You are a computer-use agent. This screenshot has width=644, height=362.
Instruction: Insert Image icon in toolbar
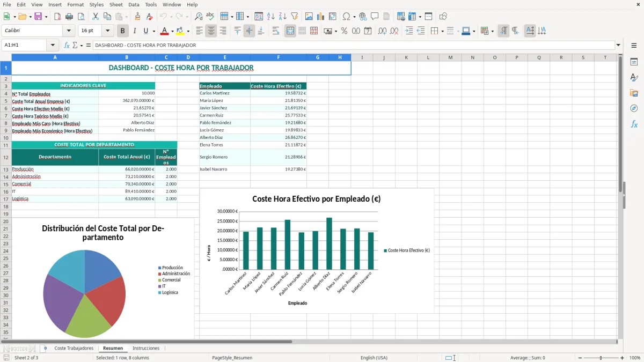310,17
